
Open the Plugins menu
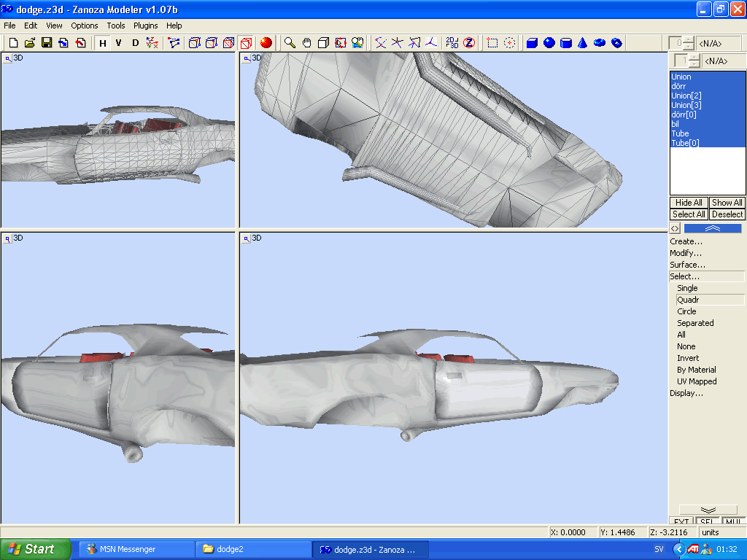click(x=146, y=26)
